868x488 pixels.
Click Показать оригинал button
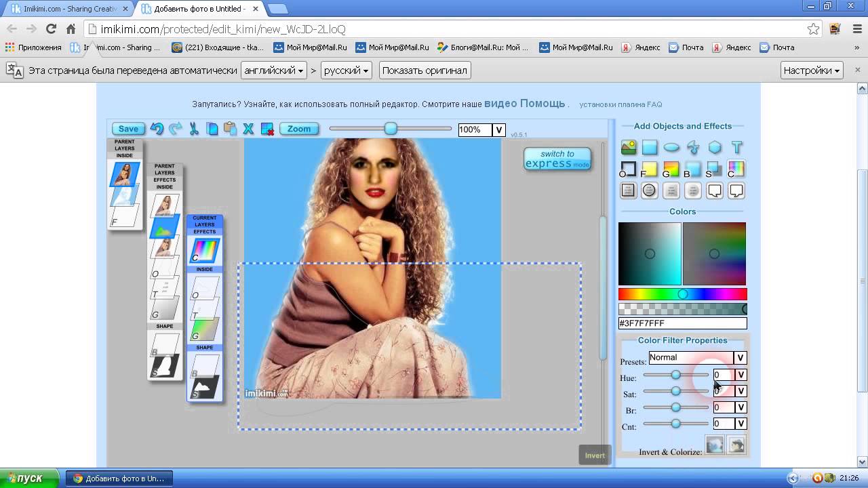pyautogui.click(x=425, y=70)
